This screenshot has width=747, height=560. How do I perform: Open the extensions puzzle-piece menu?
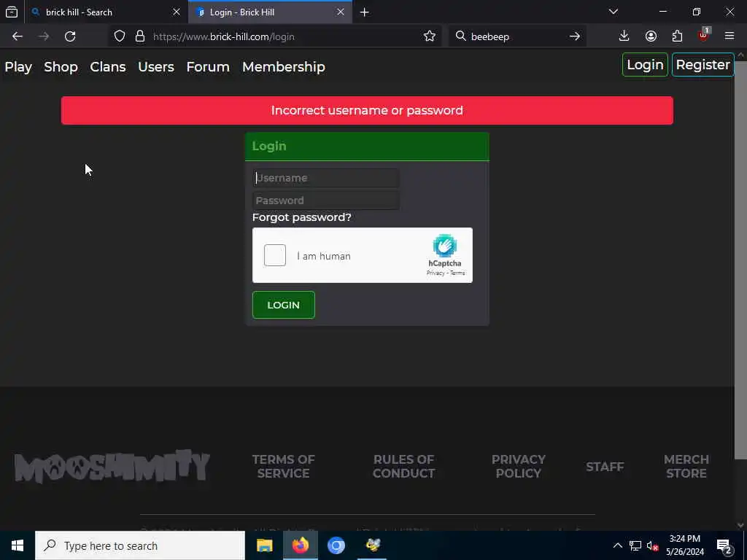(677, 36)
